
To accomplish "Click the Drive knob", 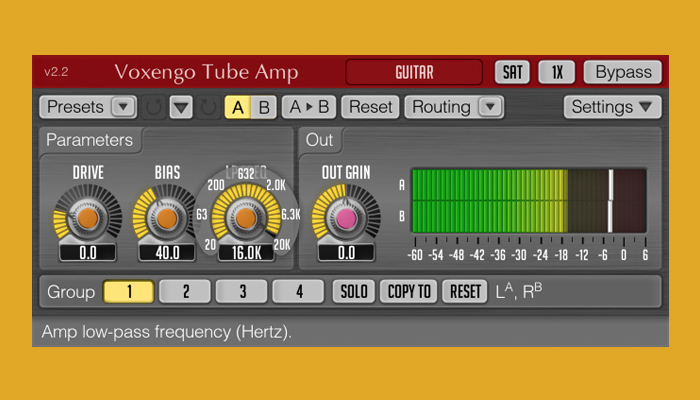I will click(x=88, y=217).
